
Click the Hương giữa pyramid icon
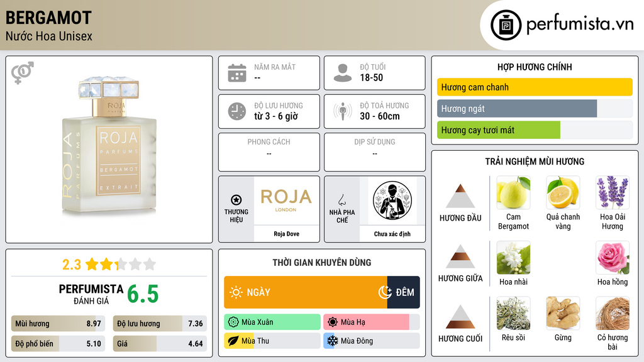click(x=460, y=256)
